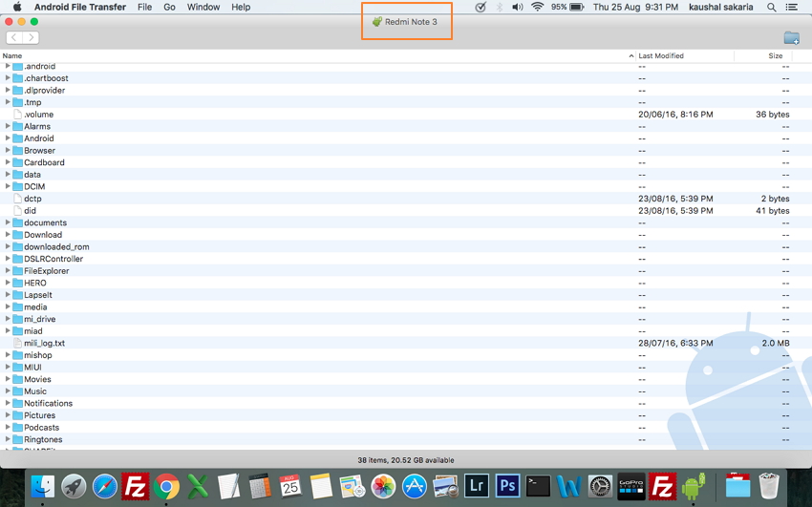Open Calculator from the Dock

(260, 486)
